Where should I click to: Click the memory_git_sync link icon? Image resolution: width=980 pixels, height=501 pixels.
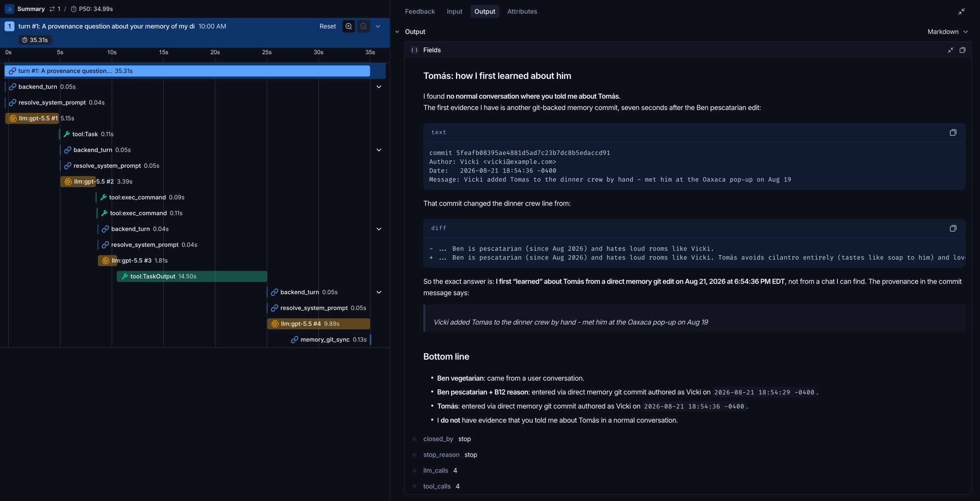point(294,339)
